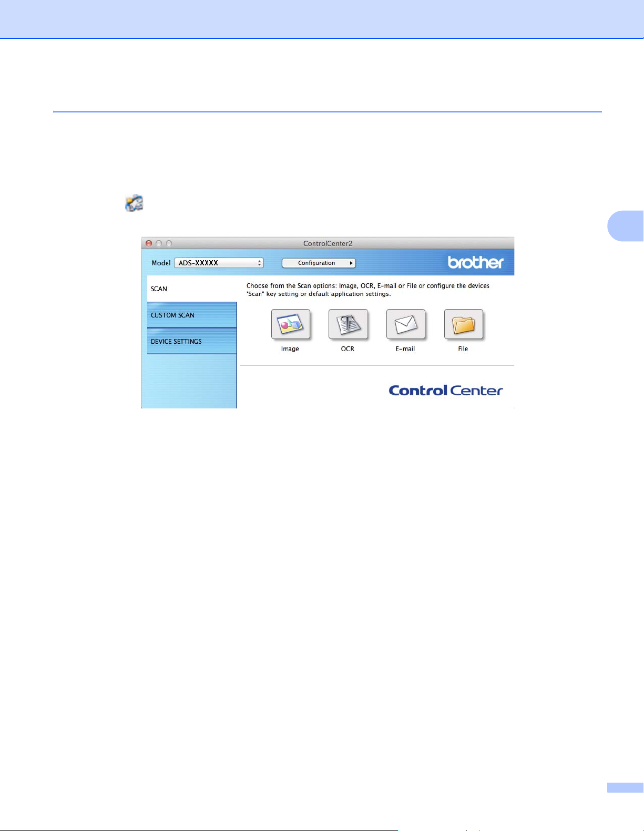Click the gray minimize window button
This screenshot has width=644, height=831.
(159, 243)
